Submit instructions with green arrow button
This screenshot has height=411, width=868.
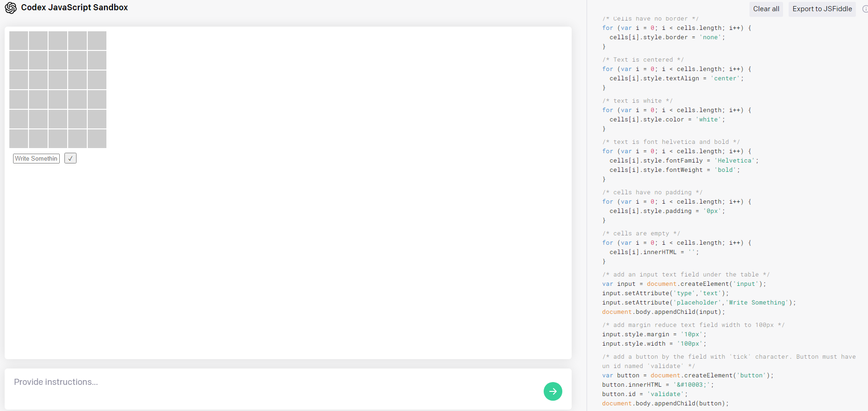(553, 391)
